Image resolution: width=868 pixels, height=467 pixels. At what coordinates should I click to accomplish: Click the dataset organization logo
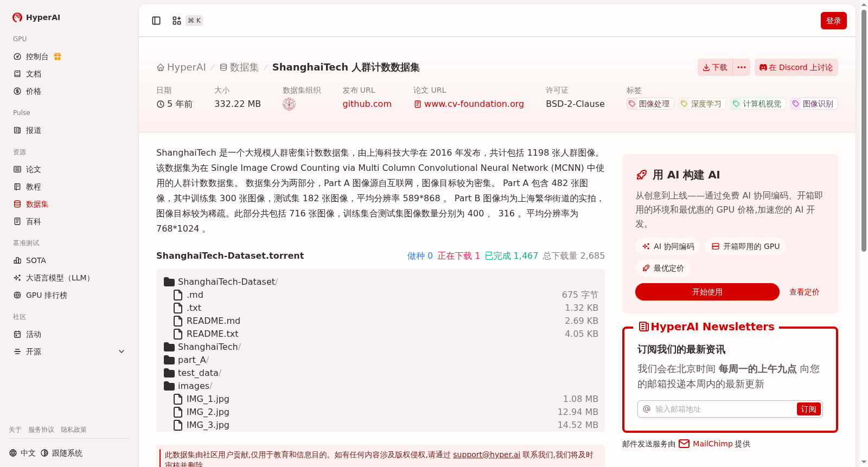tap(289, 104)
